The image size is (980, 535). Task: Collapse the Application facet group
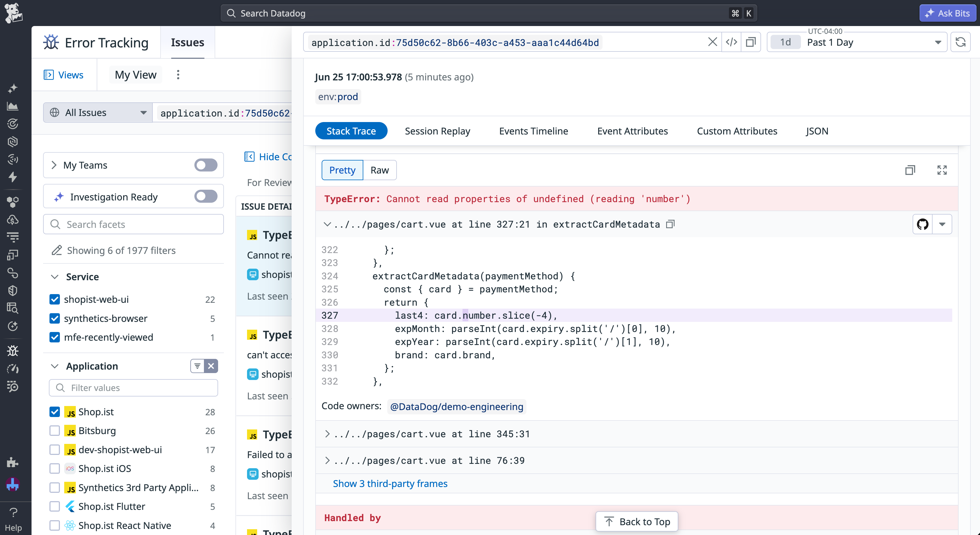pos(55,367)
